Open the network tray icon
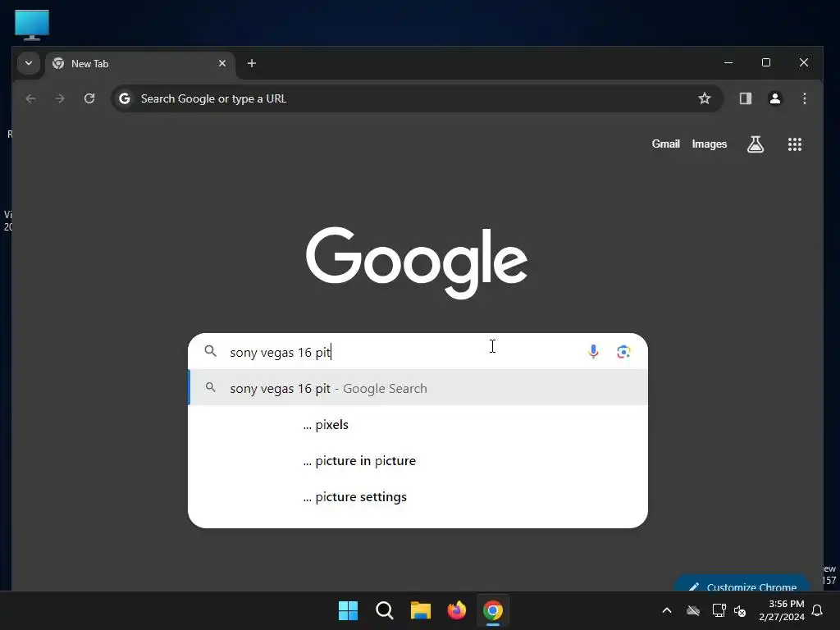840x630 pixels. coord(719,610)
